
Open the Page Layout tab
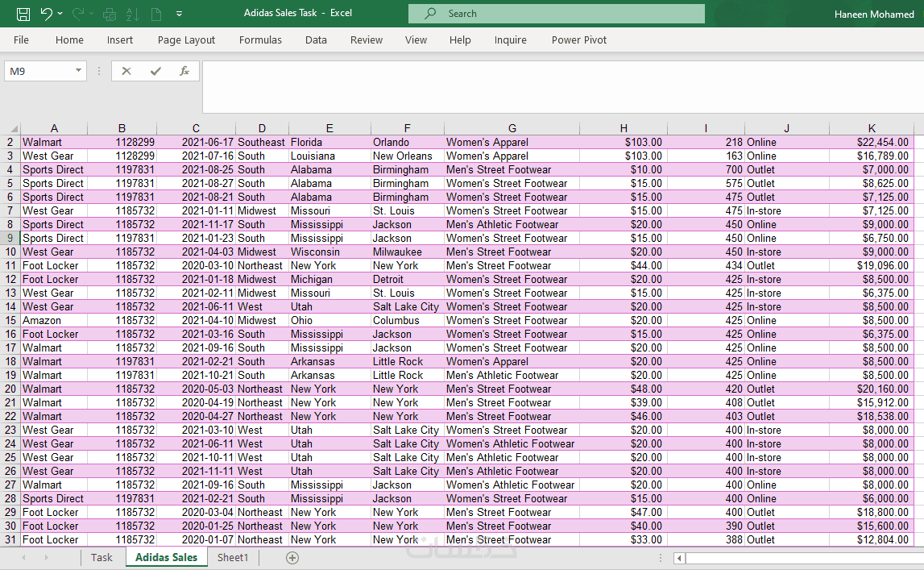[186, 40]
